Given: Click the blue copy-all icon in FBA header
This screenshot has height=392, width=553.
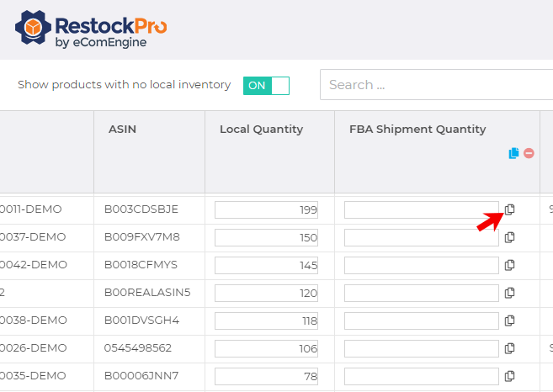Looking at the screenshot, I should [513, 153].
